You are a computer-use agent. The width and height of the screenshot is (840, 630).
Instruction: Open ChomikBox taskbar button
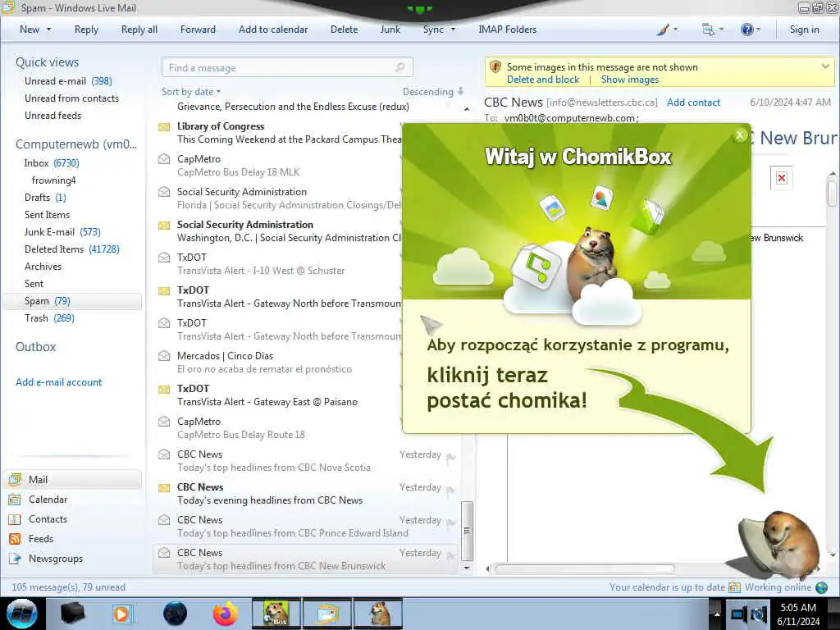276,614
